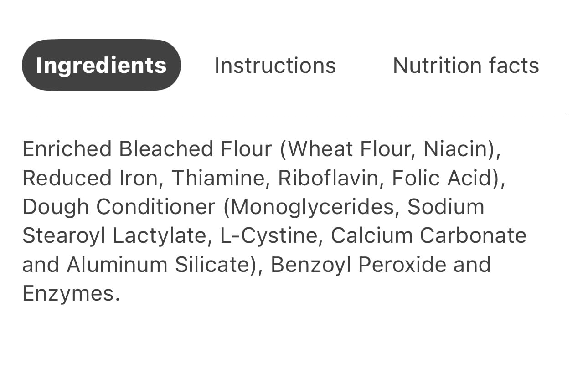This screenshot has width=588, height=368.
Task: Click the "Folic Acid" ingredient text
Action: pos(443,178)
